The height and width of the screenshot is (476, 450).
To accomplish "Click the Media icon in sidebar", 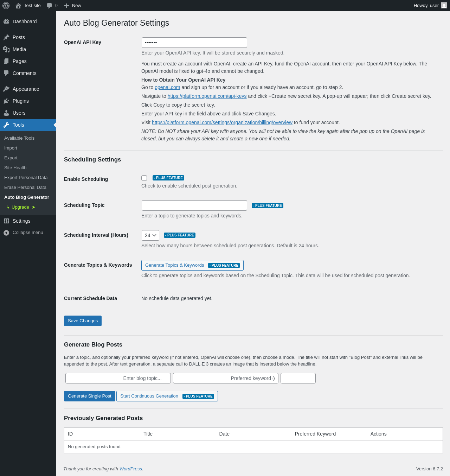I will [6, 49].
